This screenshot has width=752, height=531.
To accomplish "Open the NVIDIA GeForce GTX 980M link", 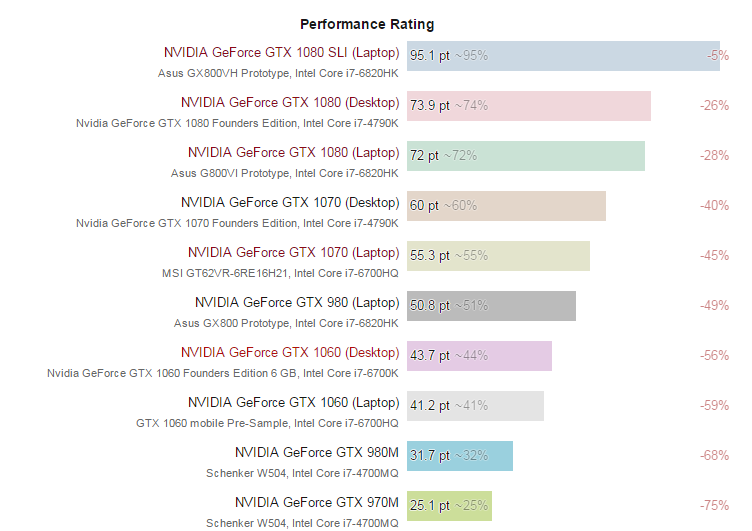I will coord(316,453).
